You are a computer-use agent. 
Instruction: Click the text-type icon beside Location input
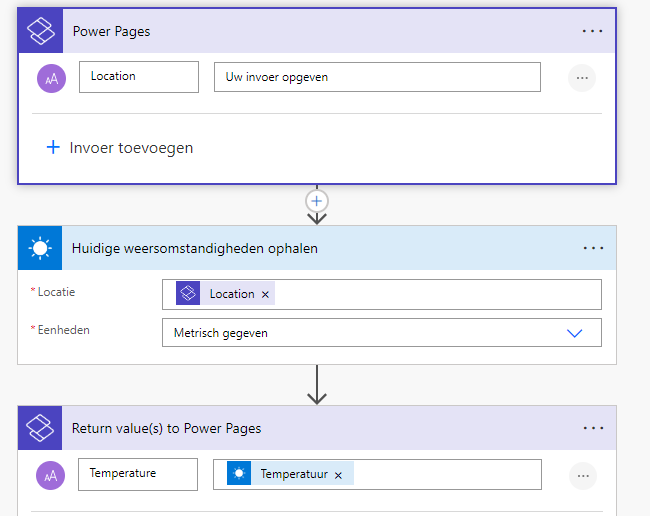pyautogui.click(x=51, y=78)
